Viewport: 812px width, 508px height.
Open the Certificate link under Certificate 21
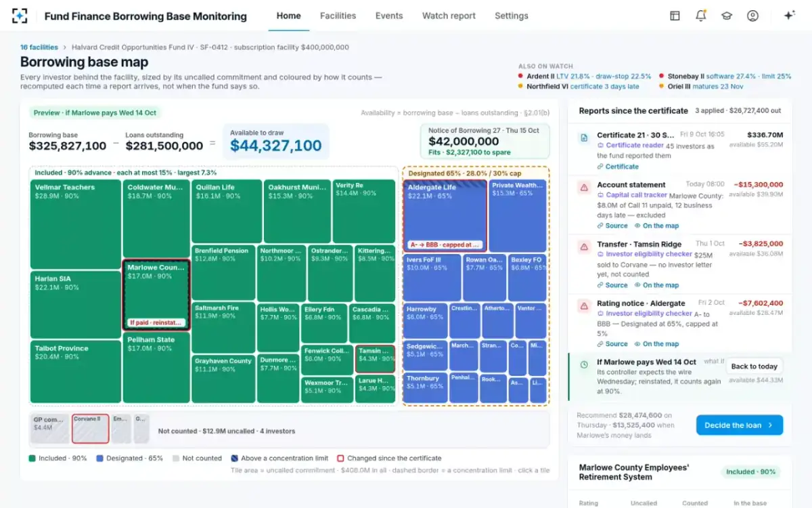point(618,167)
